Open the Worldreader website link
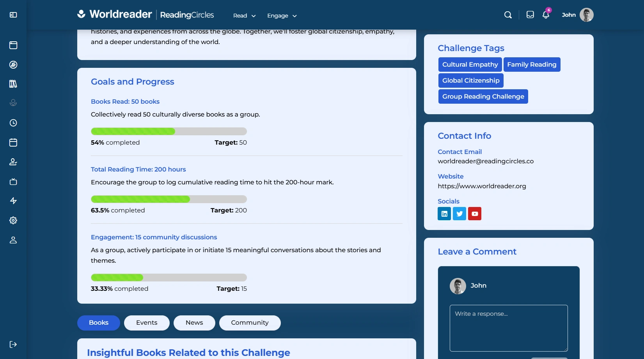Screen dimensions: 644x359 482,186
